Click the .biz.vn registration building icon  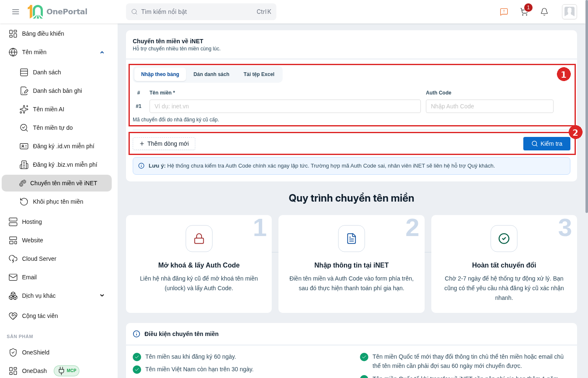coord(24,165)
